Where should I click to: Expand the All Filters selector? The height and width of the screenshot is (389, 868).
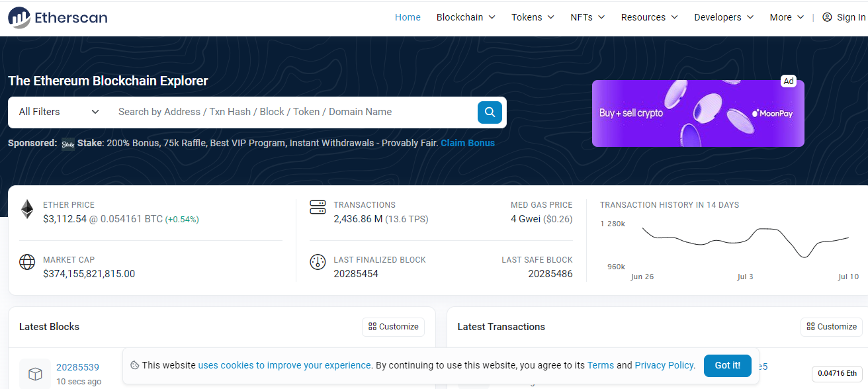pos(56,112)
